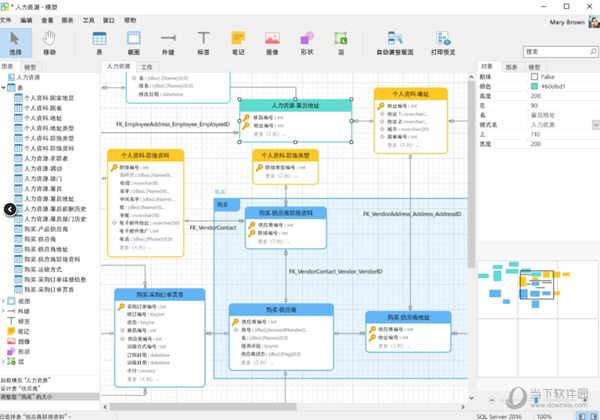Show more columns in the 购买.采购订单页首 table
Screen dimensions: 600x420
[142, 379]
